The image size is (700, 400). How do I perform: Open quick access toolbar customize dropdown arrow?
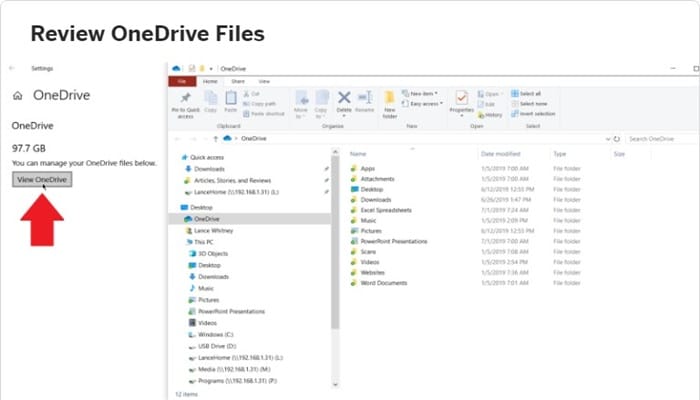click(211, 69)
